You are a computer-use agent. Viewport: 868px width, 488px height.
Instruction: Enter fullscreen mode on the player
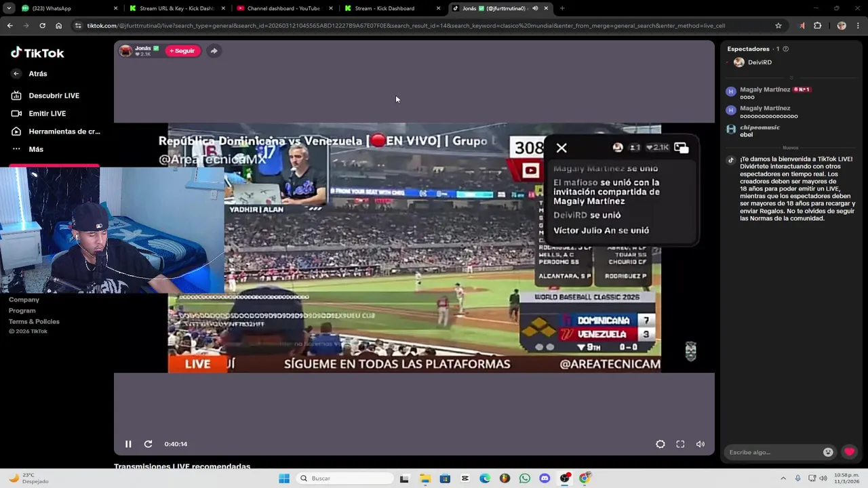(680, 444)
